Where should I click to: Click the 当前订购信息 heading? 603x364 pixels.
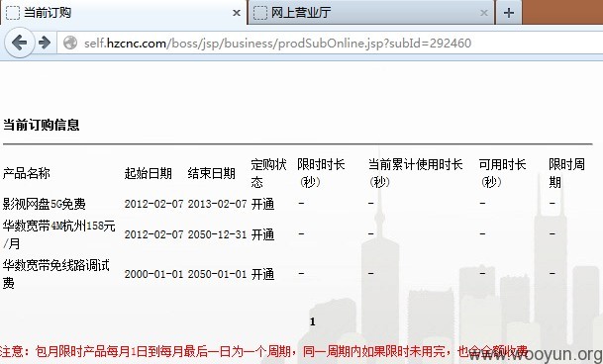click(42, 125)
